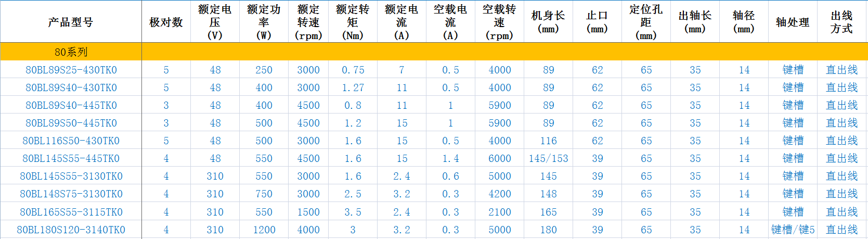Select the orange 80系列 category row label
This screenshot has height=239, width=868.
(71, 52)
